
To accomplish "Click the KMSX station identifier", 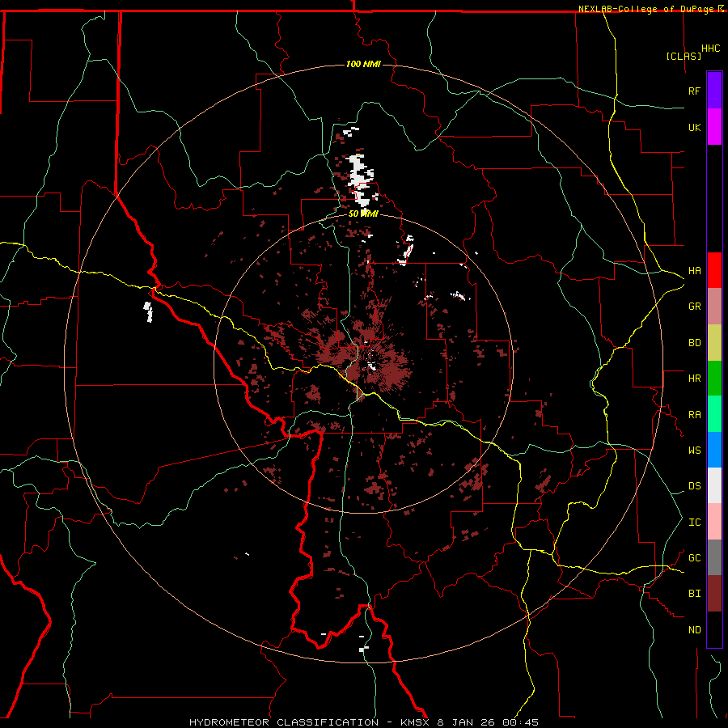I will point(415,722).
